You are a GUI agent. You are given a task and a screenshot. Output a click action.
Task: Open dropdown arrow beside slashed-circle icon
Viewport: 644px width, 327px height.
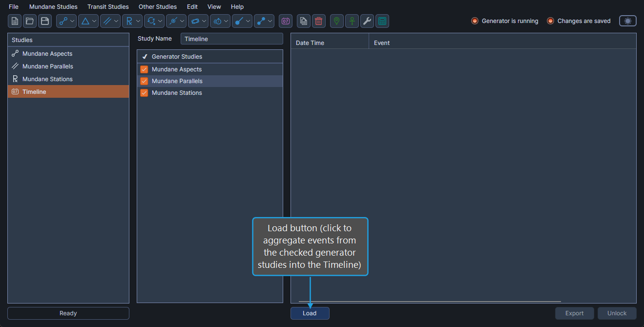(182, 21)
